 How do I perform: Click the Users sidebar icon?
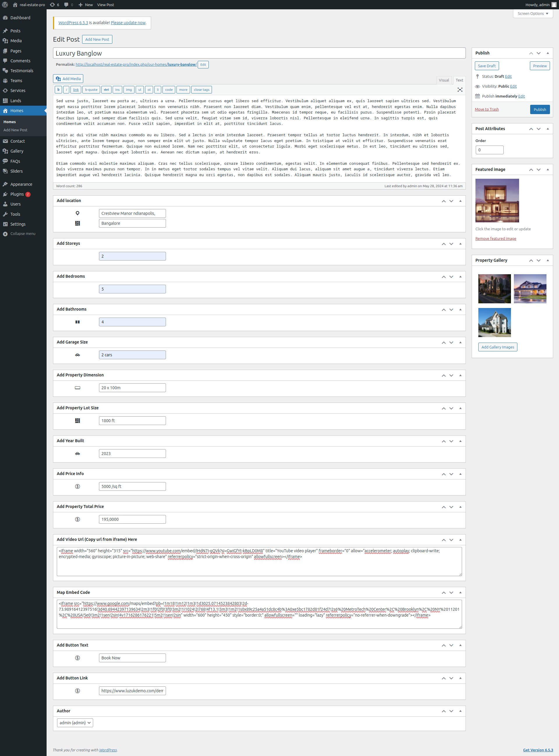(x=5, y=204)
